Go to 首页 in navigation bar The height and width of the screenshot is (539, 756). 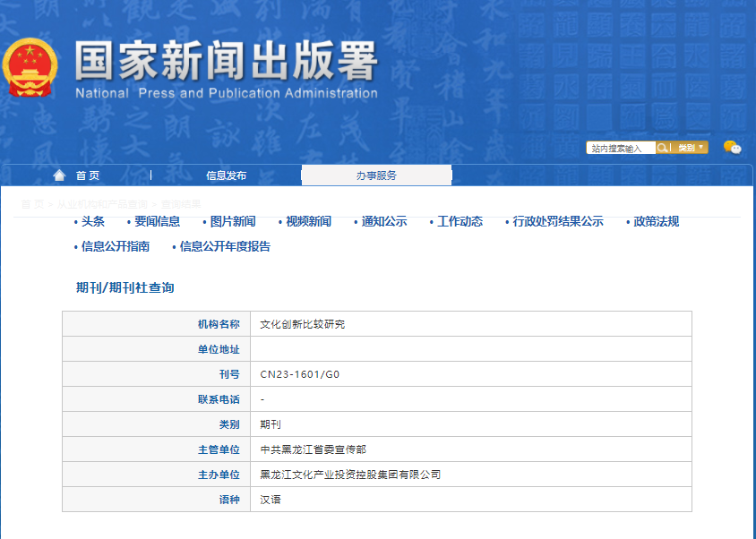pos(87,175)
